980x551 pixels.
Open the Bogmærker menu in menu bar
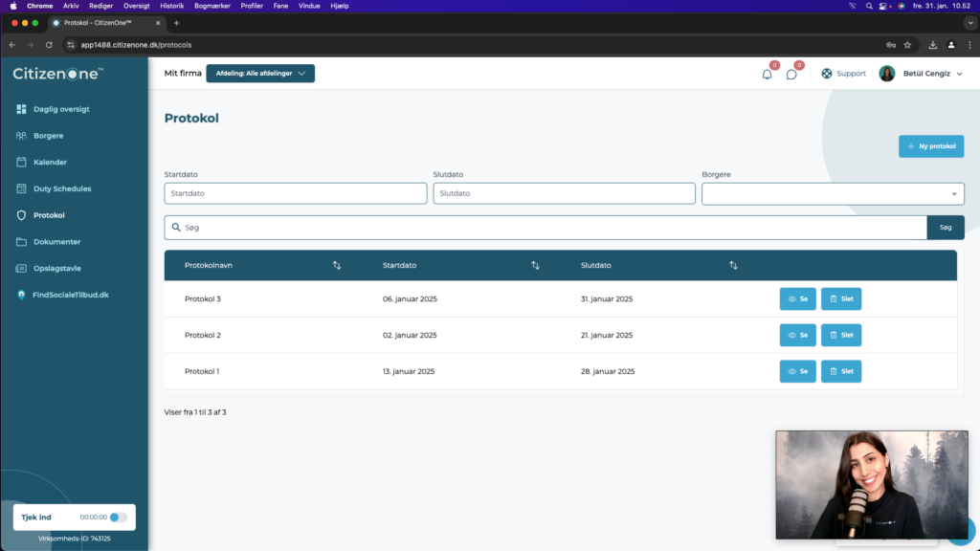tap(212, 6)
